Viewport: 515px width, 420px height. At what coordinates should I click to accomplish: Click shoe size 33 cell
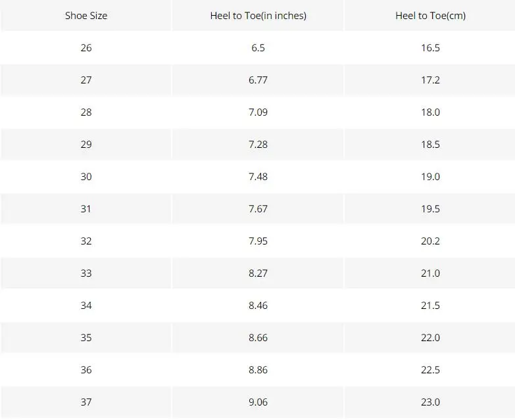86,273
